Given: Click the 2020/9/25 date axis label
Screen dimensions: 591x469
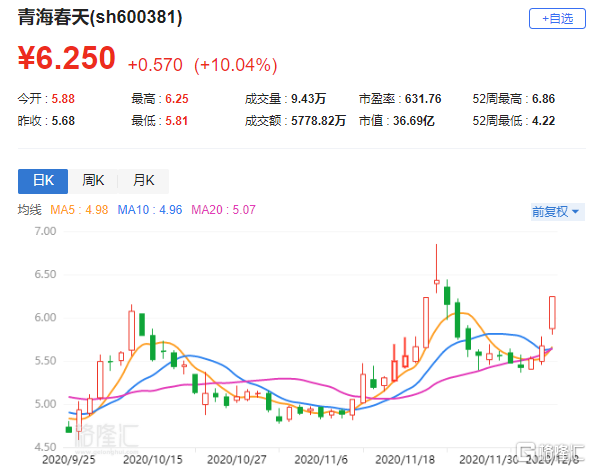Looking at the screenshot, I should (x=68, y=460).
